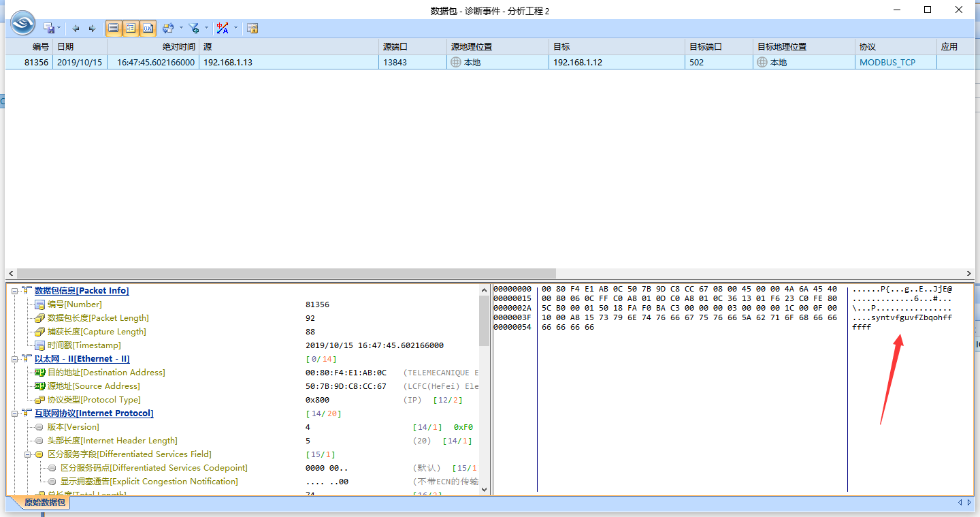The image size is (980, 517).
Task: Click the 目标地理位置 column header
Action: pos(804,47)
